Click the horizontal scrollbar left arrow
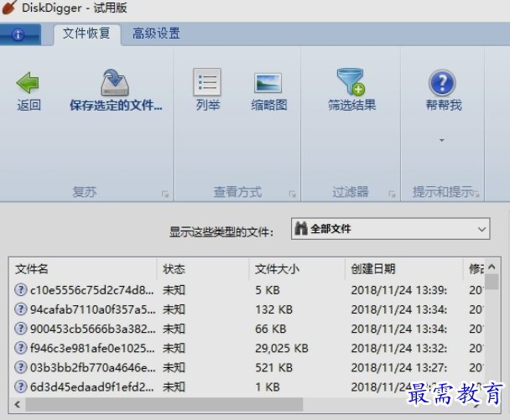The width and height of the screenshot is (510, 420). 18,404
